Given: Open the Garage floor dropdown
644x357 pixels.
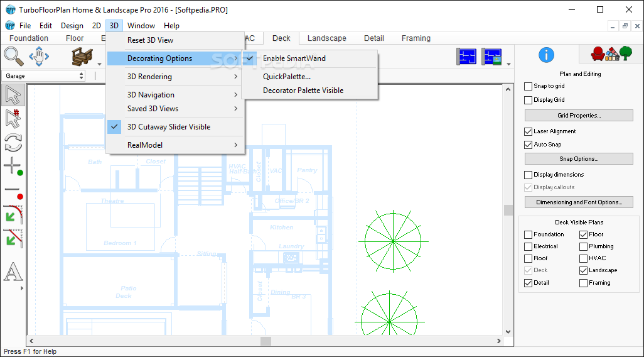Looking at the screenshot, I should click(x=43, y=75).
